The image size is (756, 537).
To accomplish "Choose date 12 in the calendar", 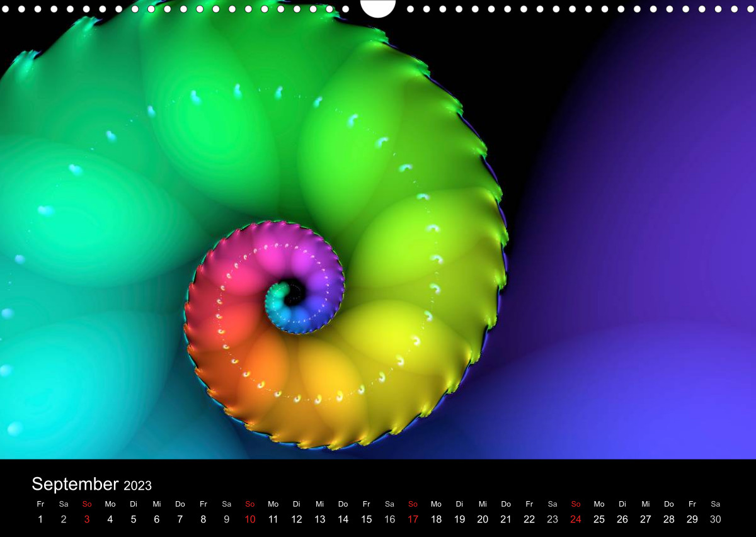I will [297, 519].
